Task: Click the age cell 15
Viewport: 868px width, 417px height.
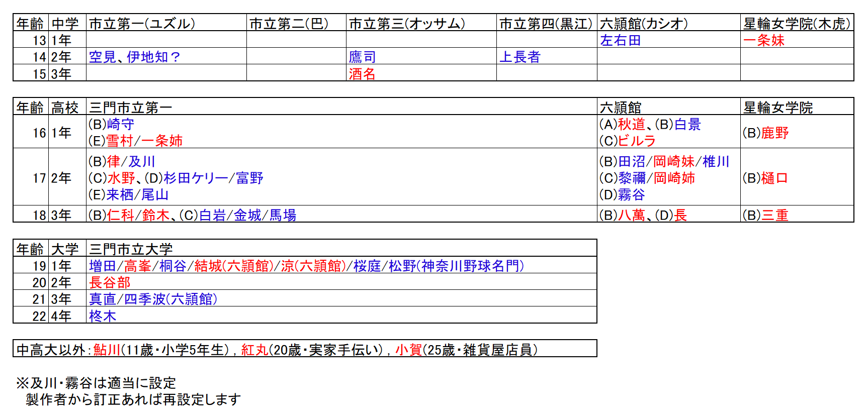Action: click(x=31, y=73)
